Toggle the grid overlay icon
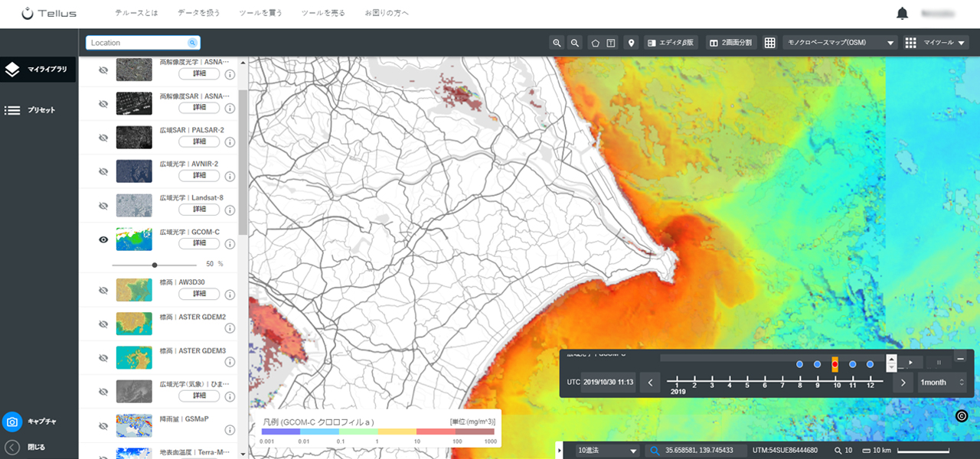980x459 pixels. (x=770, y=43)
